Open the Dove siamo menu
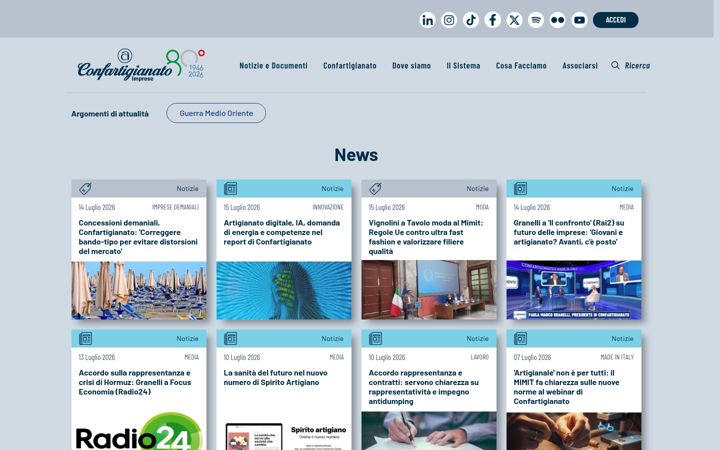Screen dimensions: 720x450 point(411,66)
